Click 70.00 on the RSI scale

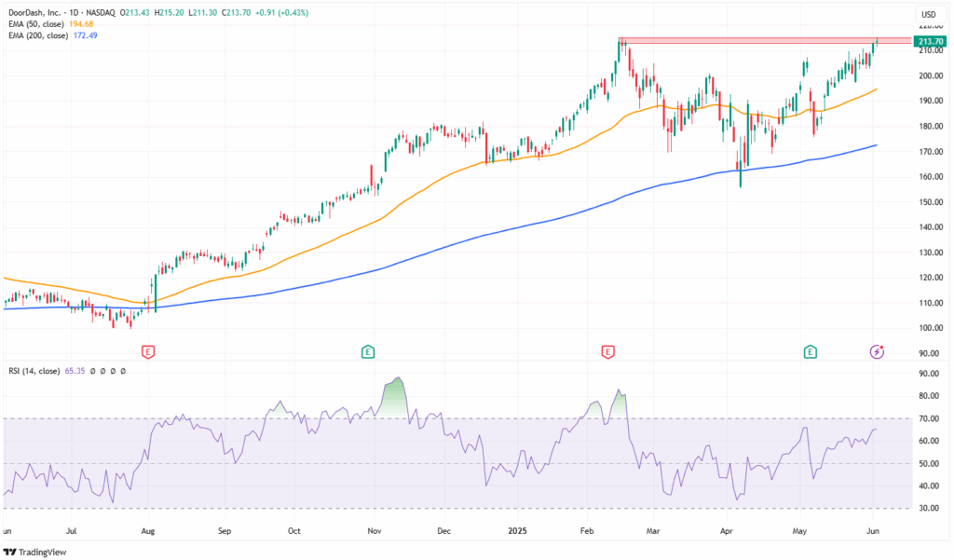pyautogui.click(x=930, y=418)
